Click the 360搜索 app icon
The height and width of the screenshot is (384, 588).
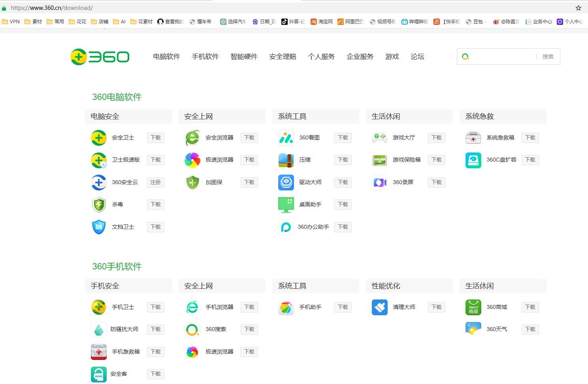pyautogui.click(x=192, y=329)
